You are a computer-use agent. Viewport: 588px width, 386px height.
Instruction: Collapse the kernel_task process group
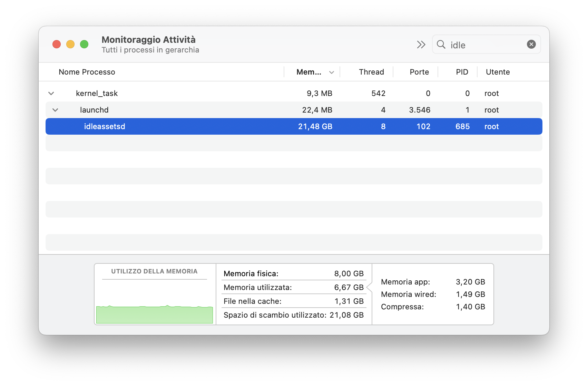pyautogui.click(x=51, y=93)
